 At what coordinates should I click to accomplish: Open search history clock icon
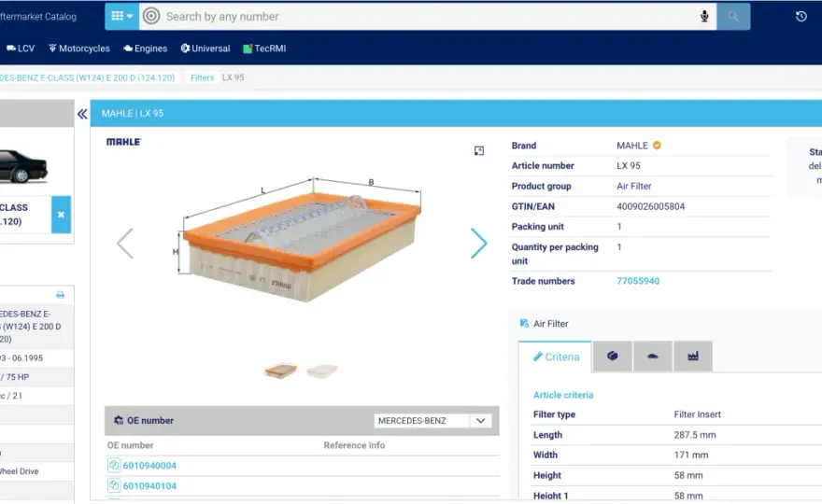point(801,16)
